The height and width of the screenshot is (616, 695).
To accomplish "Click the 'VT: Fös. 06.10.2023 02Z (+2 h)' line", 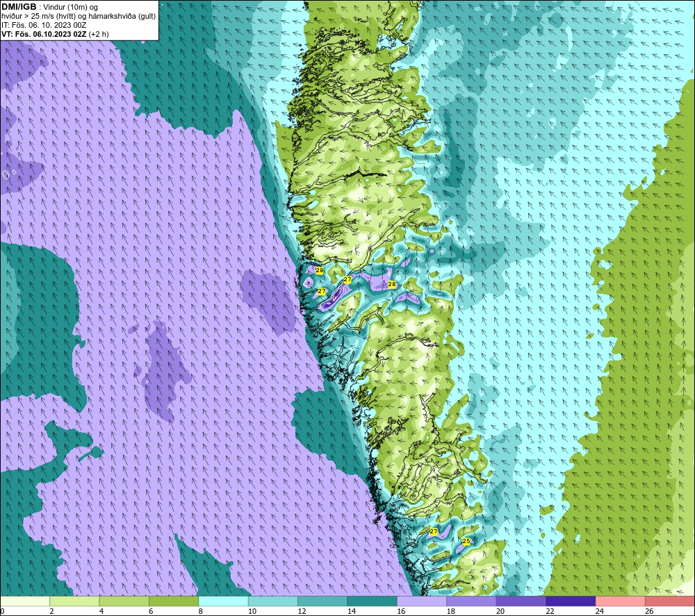I will 55,34.
